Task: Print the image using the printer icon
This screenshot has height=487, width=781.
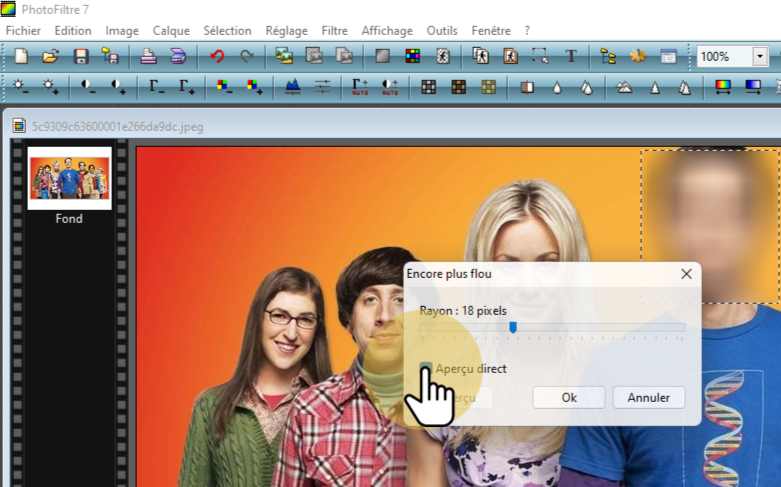Action: coord(148,56)
